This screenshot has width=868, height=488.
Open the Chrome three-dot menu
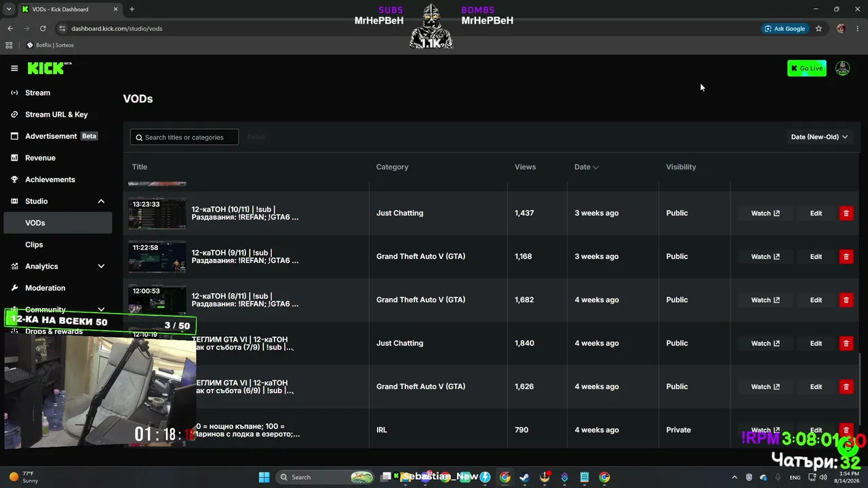[858, 28]
